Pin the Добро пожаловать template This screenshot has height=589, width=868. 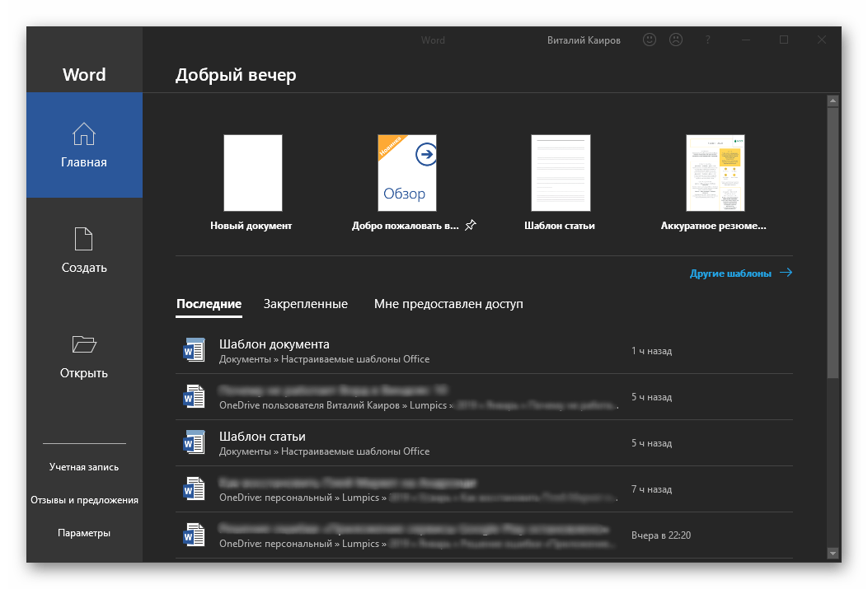470,223
